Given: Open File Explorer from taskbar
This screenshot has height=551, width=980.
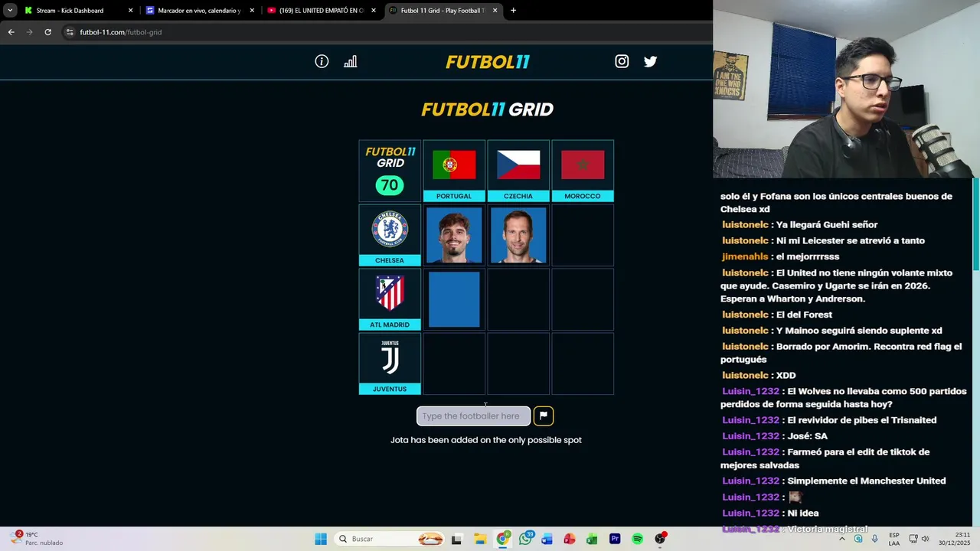Looking at the screenshot, I should click(x=480, y=539).
